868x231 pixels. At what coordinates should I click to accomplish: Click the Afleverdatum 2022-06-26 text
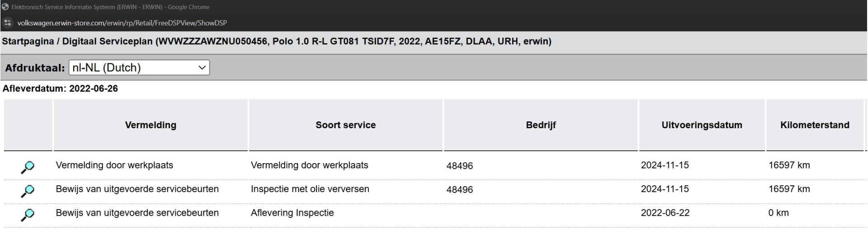tap(60, 89)
